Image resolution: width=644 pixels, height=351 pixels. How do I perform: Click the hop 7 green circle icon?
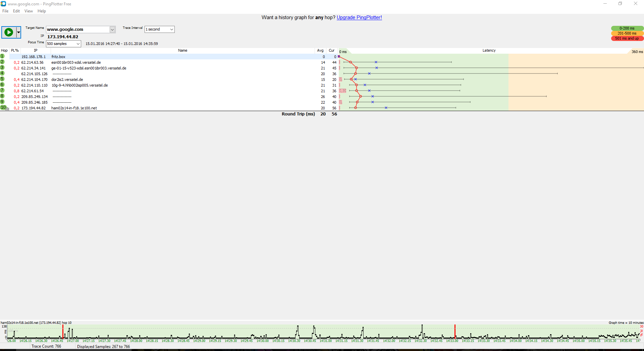(x=2, y=90)
